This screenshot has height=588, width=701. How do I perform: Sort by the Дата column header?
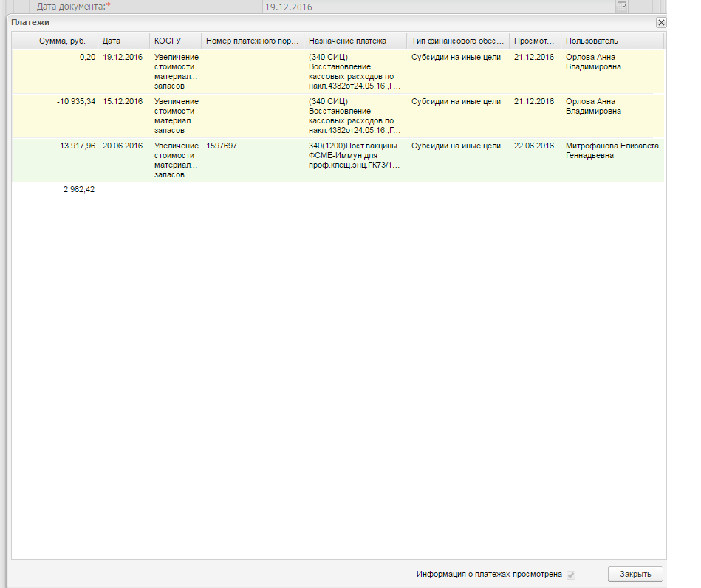(x=124, y=41)
